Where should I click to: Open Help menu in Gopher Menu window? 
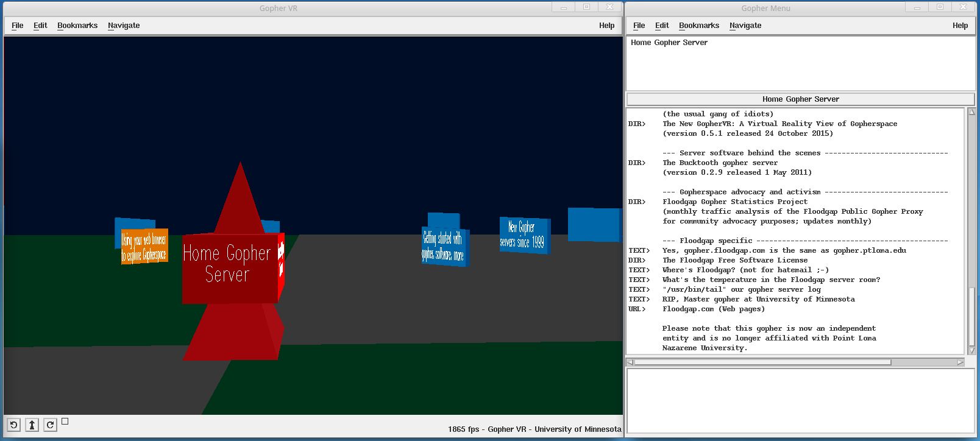pyautogui.click(x=960, y=26)
